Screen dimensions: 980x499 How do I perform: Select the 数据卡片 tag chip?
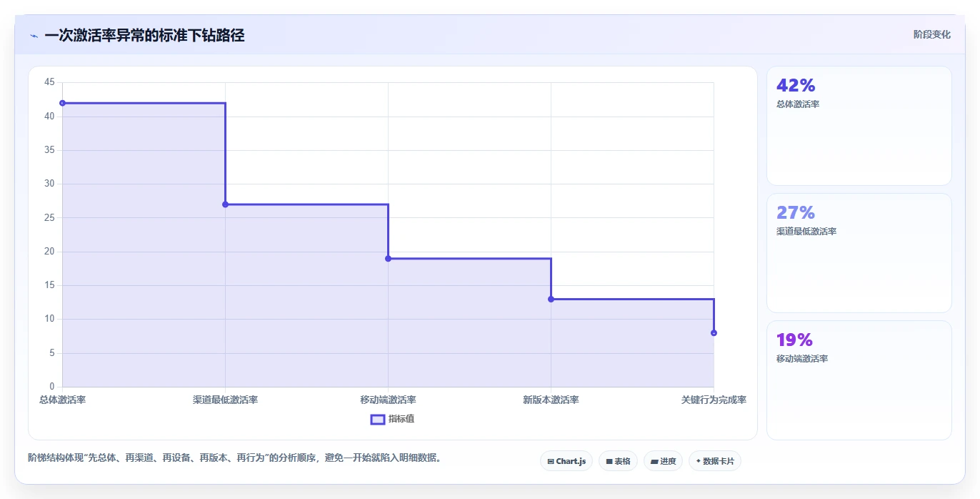[x=715, y=461]
